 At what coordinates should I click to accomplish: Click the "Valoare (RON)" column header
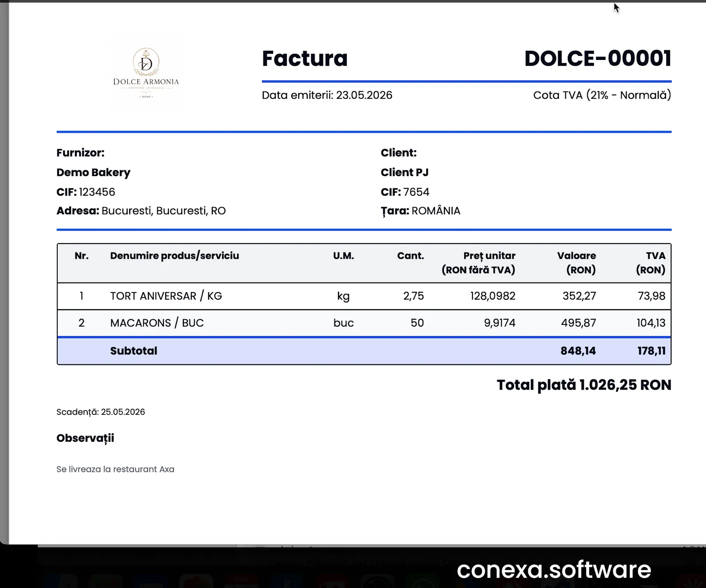(x=577, y=263)
